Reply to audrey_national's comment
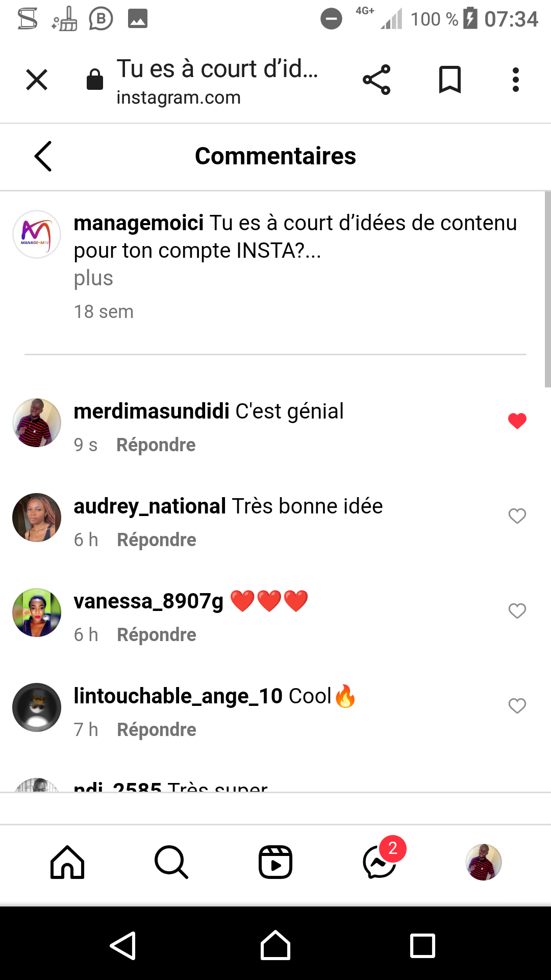The width and height of the screenshot is (551, 980). click(x=156, y=540)
